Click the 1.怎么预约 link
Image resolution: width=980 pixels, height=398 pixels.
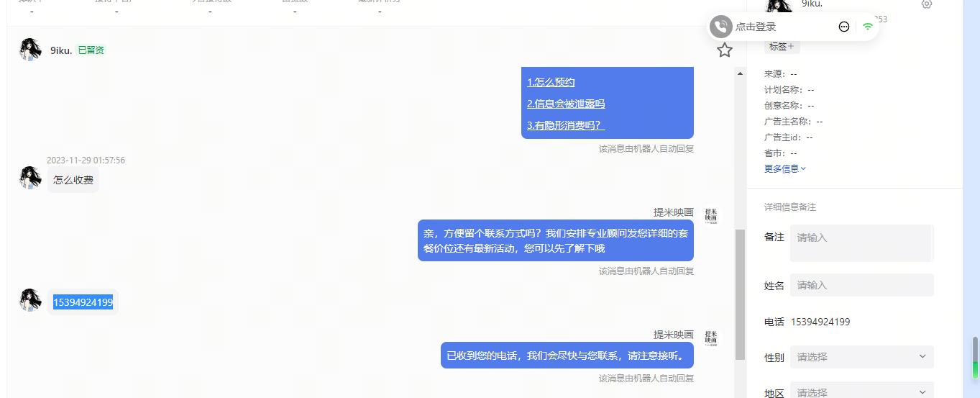point(551,82)
